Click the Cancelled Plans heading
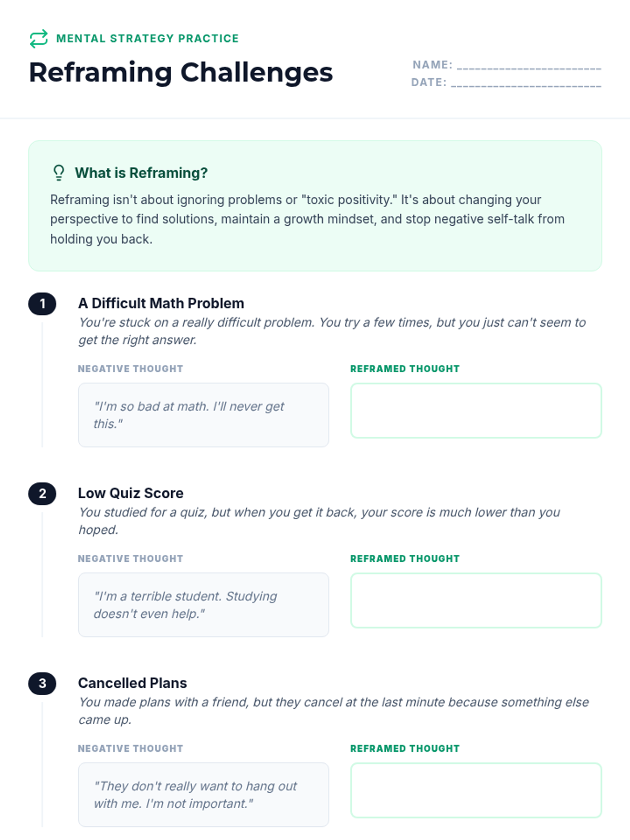The image size is (630, 840). (132, 683)
